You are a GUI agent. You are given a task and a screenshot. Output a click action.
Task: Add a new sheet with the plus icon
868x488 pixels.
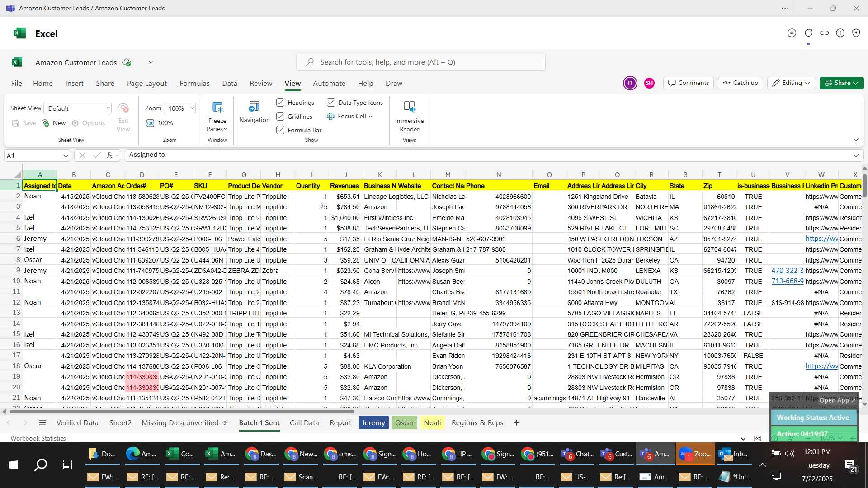point(516,423)
